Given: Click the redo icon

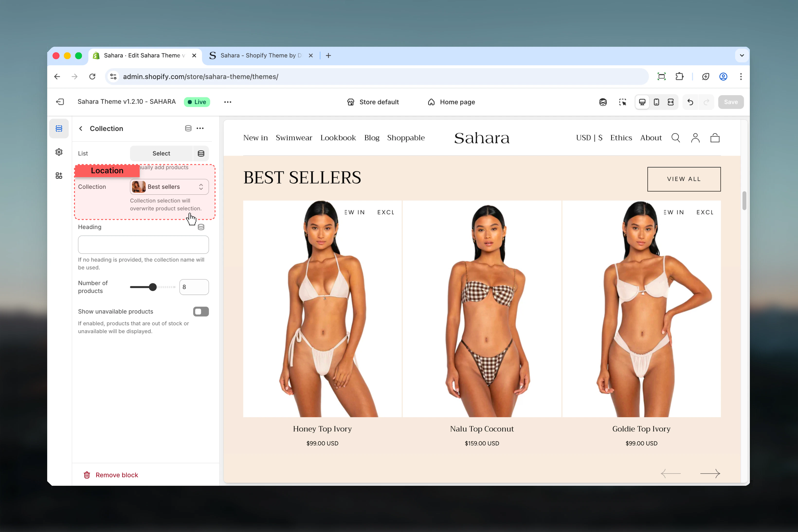Looking at the screenshot, I should pyautogui.click(x=707, y=102).
